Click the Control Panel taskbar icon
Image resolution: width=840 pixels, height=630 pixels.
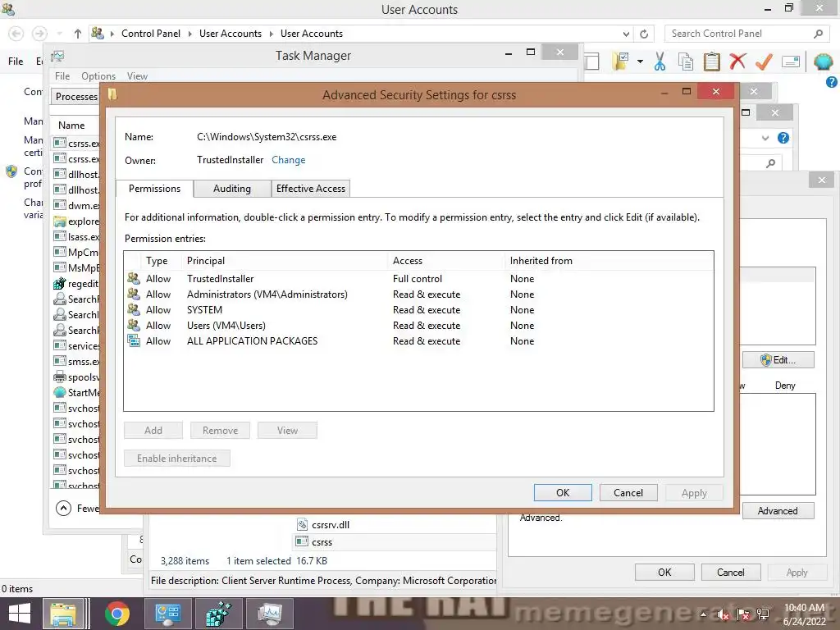(x=167, y=614)
